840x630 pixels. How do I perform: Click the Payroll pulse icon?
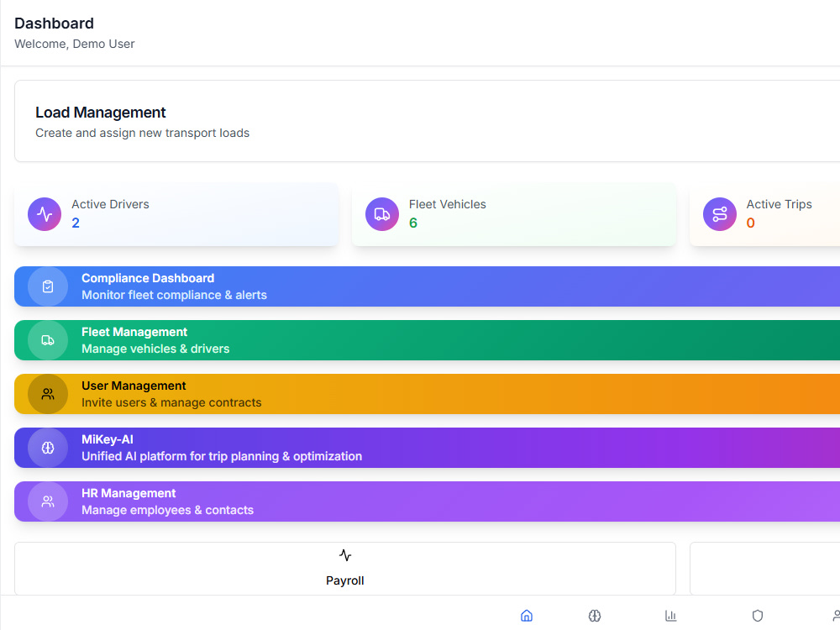(345, 555)
